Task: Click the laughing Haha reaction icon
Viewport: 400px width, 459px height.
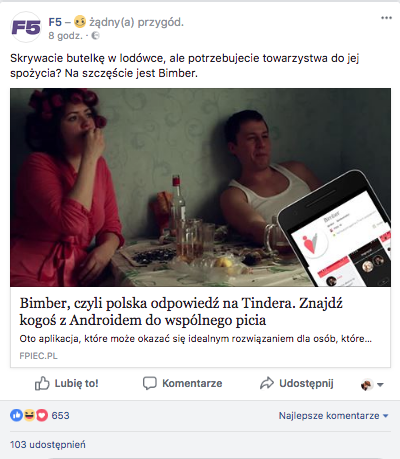Action: point(29,415)
